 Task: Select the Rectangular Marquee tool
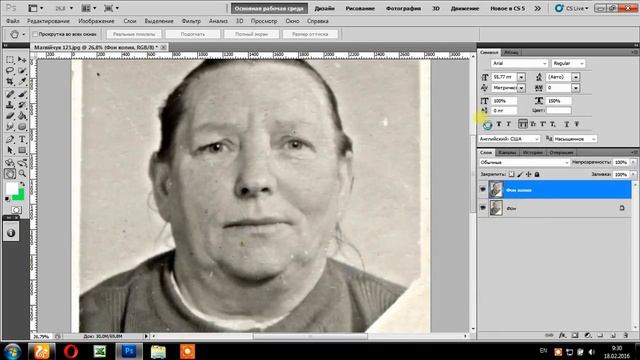click(10, 60)
